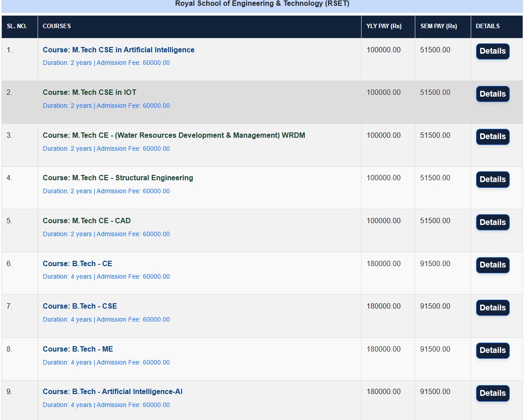Click semester pay 91500.00 for B.Tech - CE
This screenshot has height=420, width=524.
[435, 263]
